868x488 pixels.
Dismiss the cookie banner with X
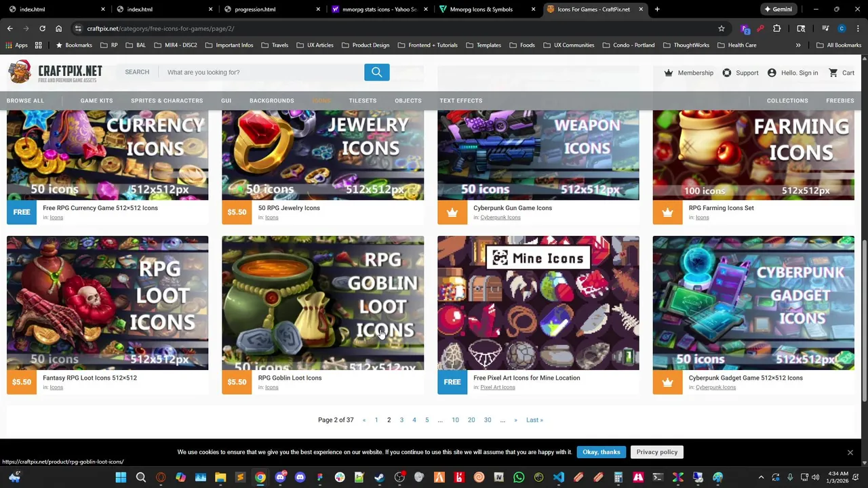[x=850, y=452]
